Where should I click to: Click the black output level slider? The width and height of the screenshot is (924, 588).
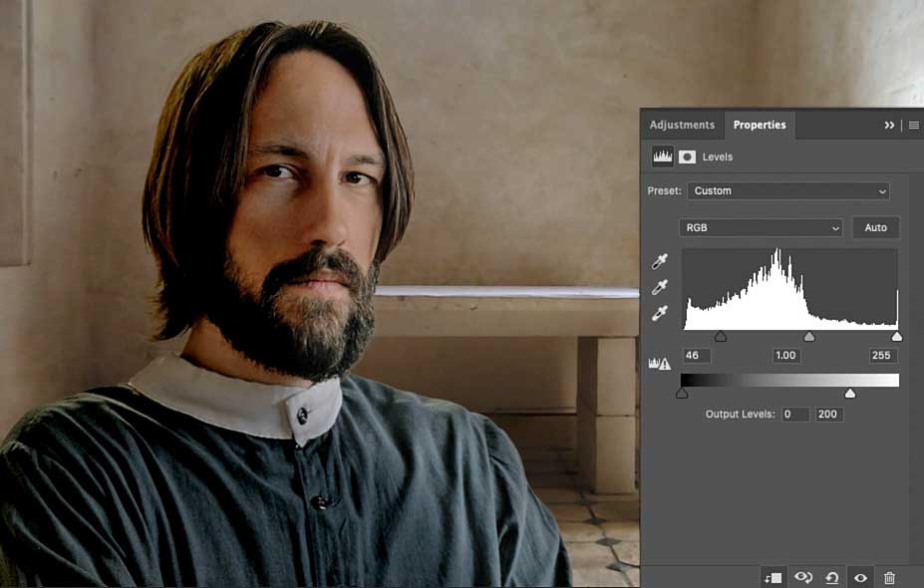click(x=682, y=393)
